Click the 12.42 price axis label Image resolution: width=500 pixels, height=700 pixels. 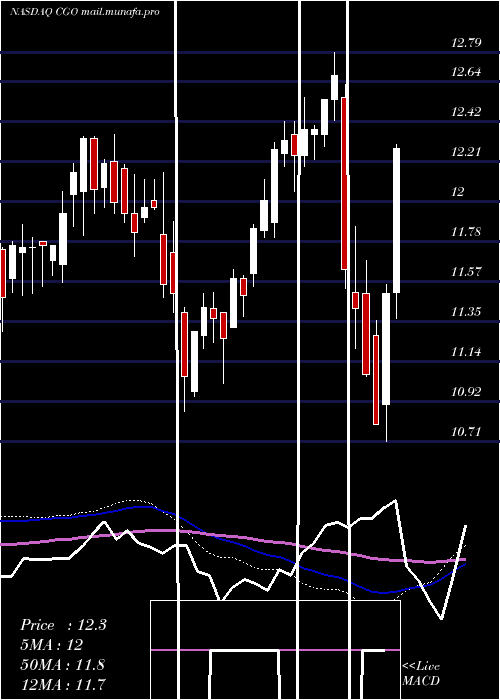466,112
